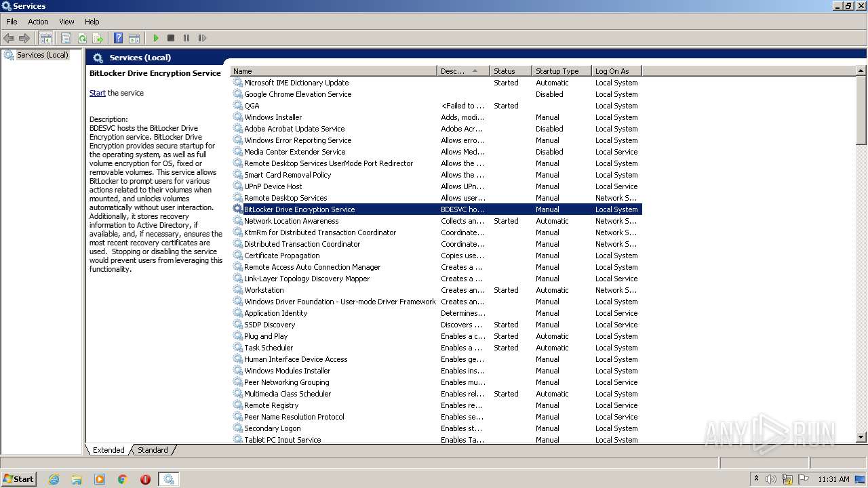Select Windows Error Reporting Service row

point(436,140)
